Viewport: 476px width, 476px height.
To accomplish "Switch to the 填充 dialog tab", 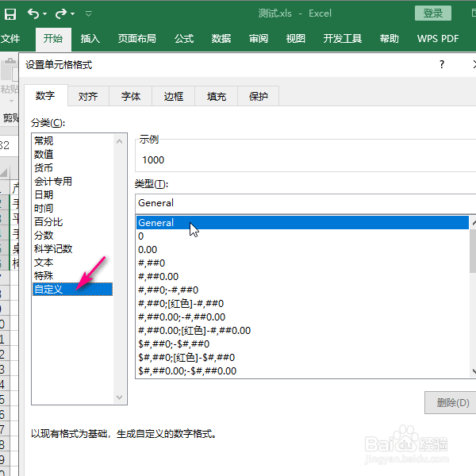I will (217, 97).
